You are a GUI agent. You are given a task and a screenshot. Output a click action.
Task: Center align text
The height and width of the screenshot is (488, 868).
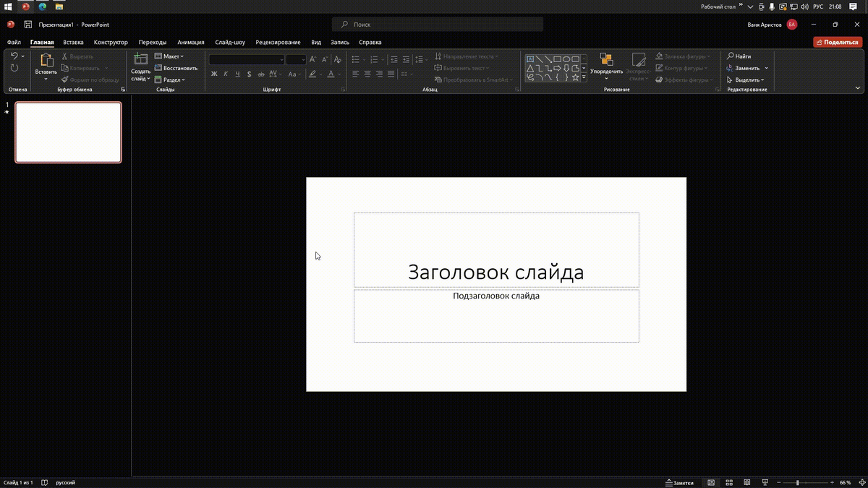click(x=367, y=74)
